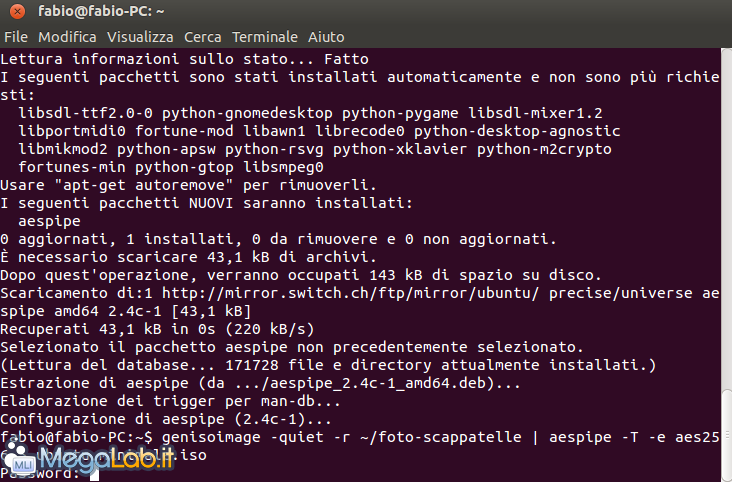Image resolution: width=732 pixels, height=482 pixels.
Task: Click the python-m2crypto package name
Action: pos(544,149)
